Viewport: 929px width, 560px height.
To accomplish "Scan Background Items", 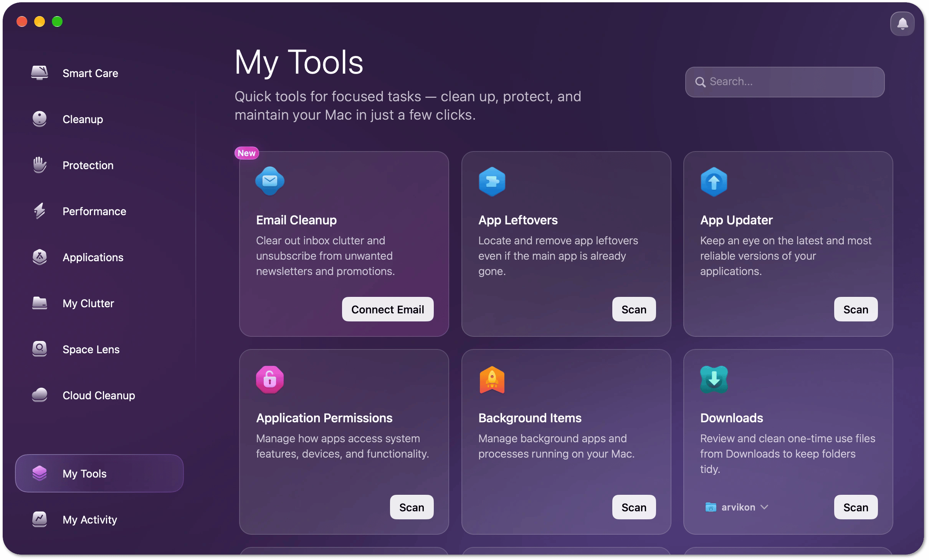I will tap(634, 507).
